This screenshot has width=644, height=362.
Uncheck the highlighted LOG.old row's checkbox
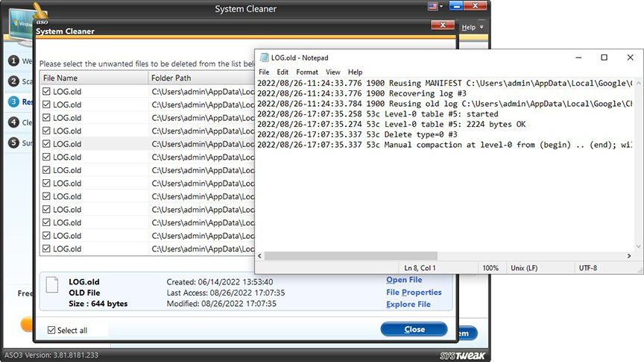[x=46, y=143]
